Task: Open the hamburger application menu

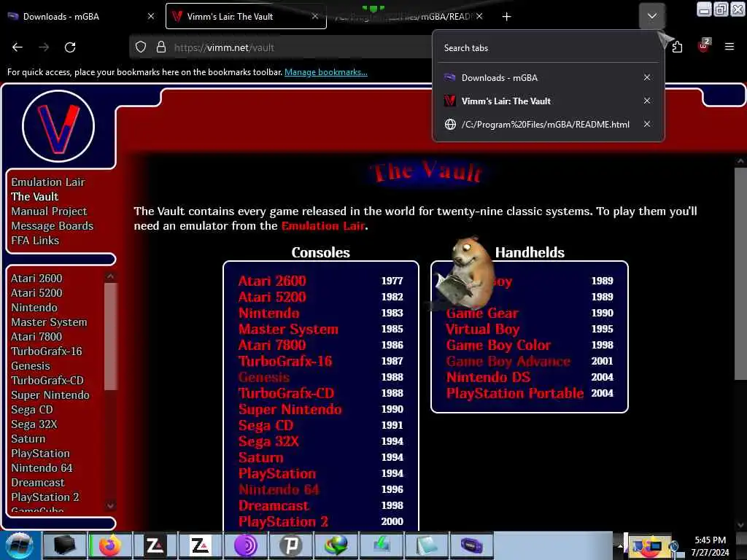Action: [729, 47]
